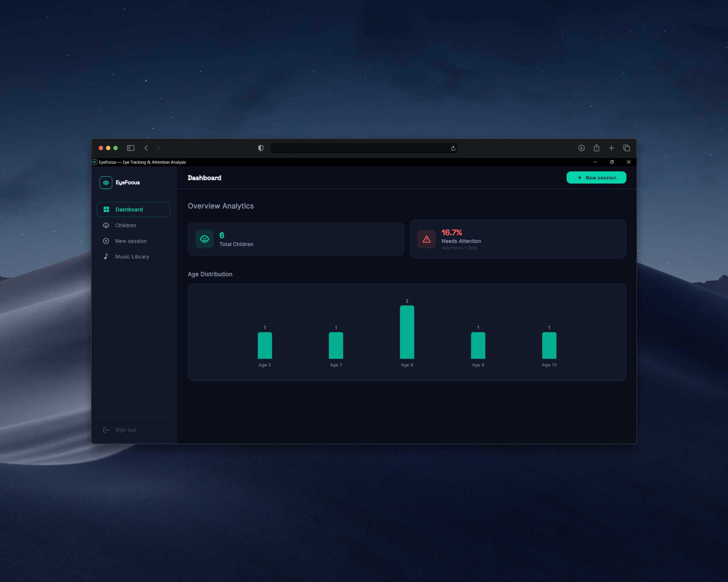Screen dimensions: 728x582
Task: Click the Children face icon in sidebar
Action: point(106,225)
